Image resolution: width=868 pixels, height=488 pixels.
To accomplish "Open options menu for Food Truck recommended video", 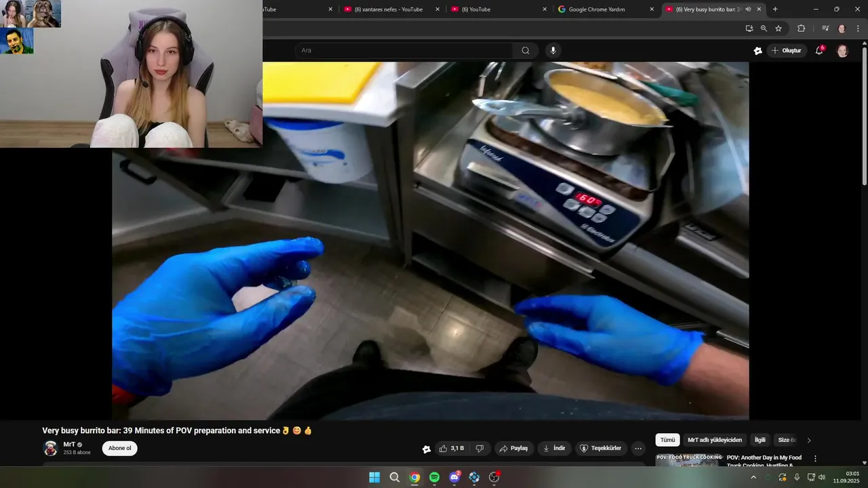I will [815, 459].
